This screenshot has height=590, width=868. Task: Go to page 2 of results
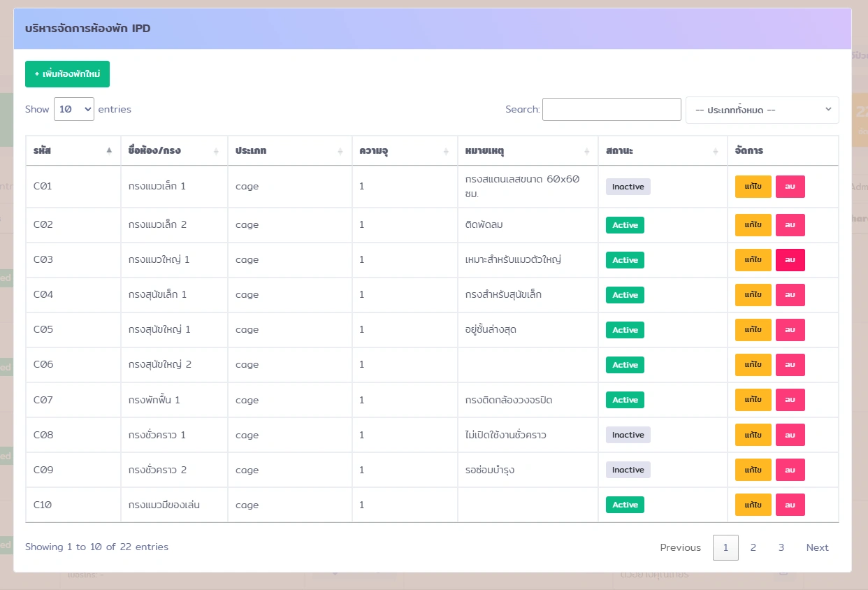click(753, 547)
